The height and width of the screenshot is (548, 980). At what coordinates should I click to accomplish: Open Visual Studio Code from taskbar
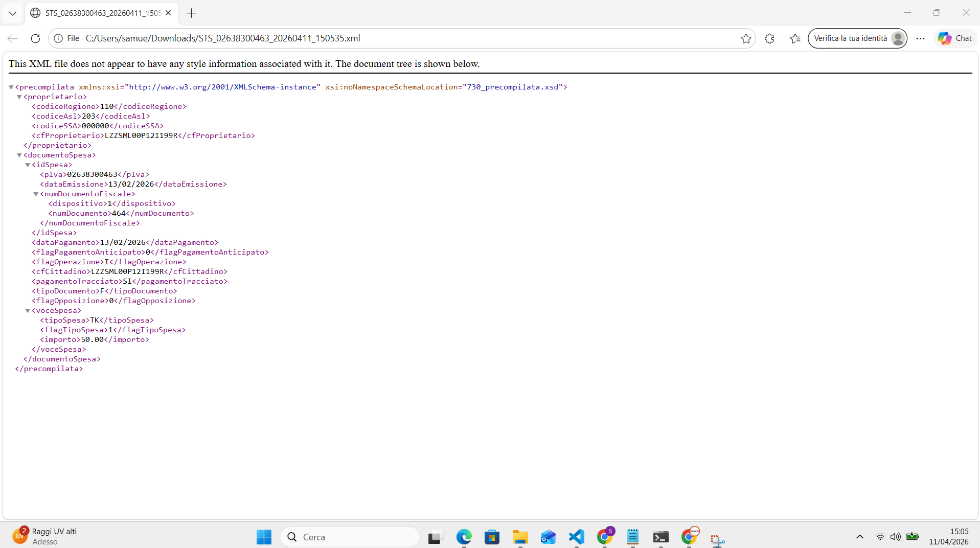[x=577, y=537]
